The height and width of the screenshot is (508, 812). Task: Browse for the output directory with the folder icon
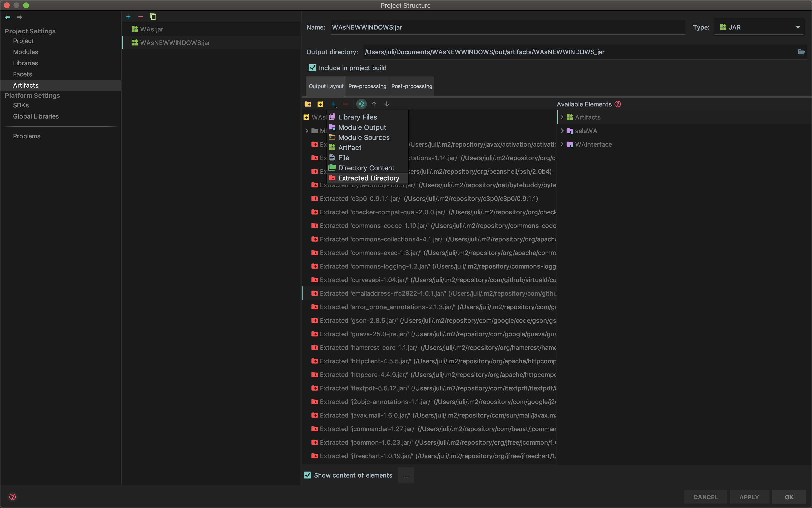pos(801,52)
